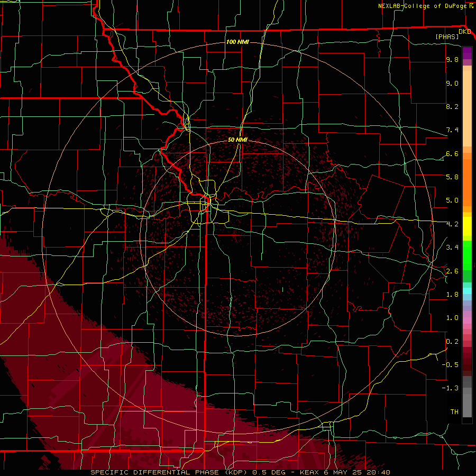Image resolution: width=476 pixels, height=476 pixels.
Task: Click the gray bottom color bar segment
Action: click(x=467, y=405)
